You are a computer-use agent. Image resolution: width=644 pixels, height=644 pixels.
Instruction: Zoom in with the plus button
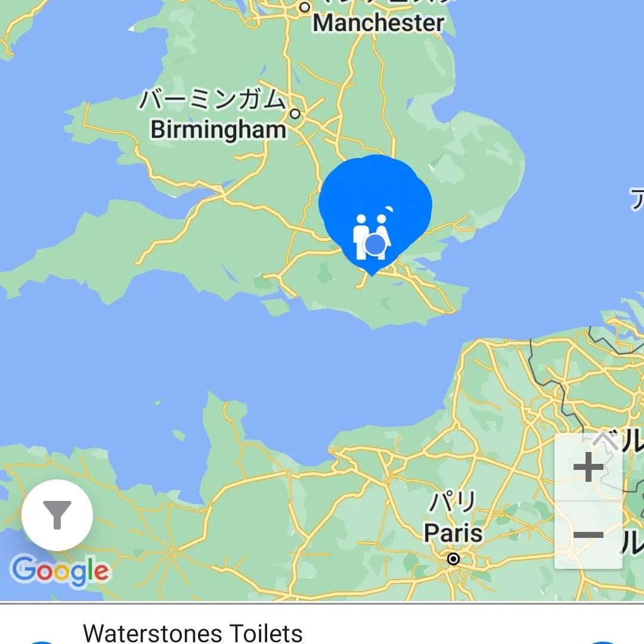tap(588, 467)
